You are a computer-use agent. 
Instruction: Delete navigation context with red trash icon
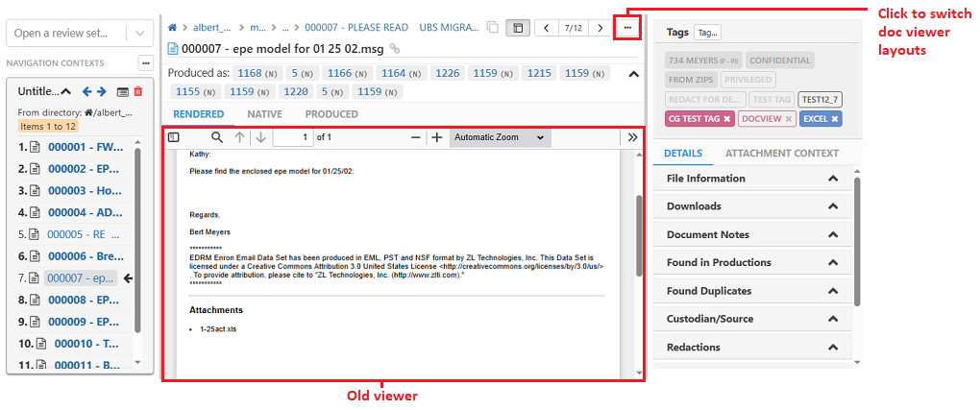(x=138, y=91)
